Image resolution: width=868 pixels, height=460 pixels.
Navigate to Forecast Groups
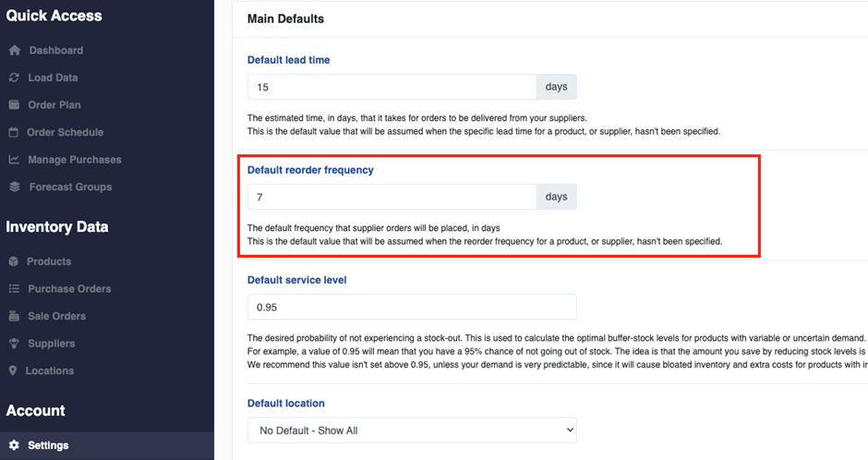70,187
